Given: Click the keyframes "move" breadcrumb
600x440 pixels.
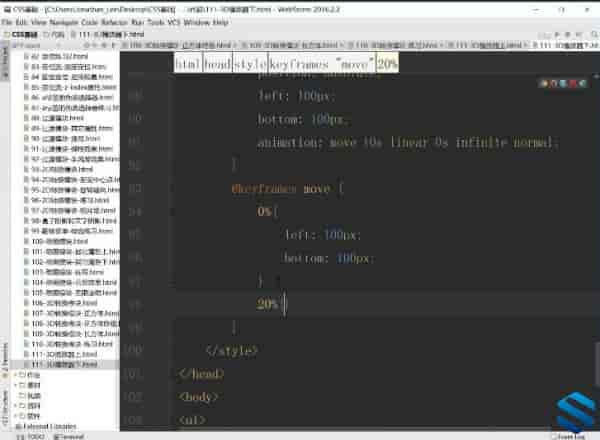Looking at the screenshot, I should point(321,63).
